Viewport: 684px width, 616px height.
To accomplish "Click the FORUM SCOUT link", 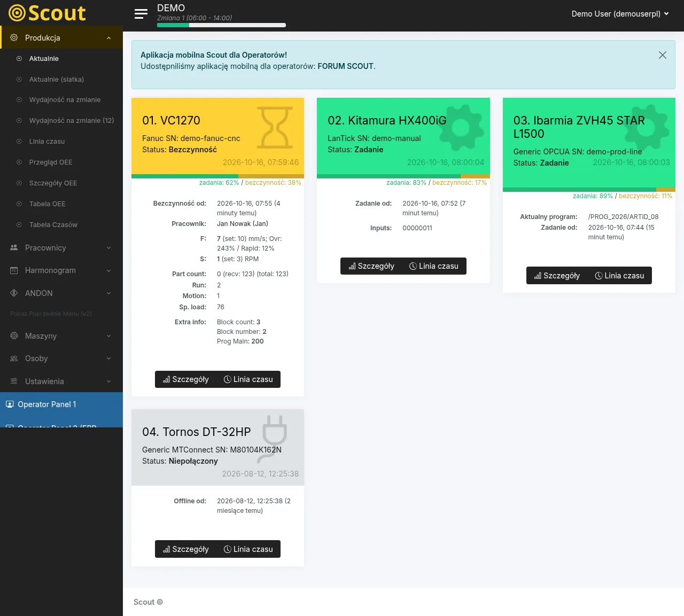I will click(345, 66).
